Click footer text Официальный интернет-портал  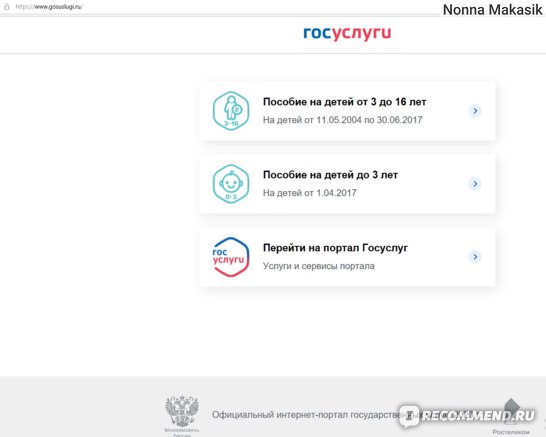click(x=280, y=415)
